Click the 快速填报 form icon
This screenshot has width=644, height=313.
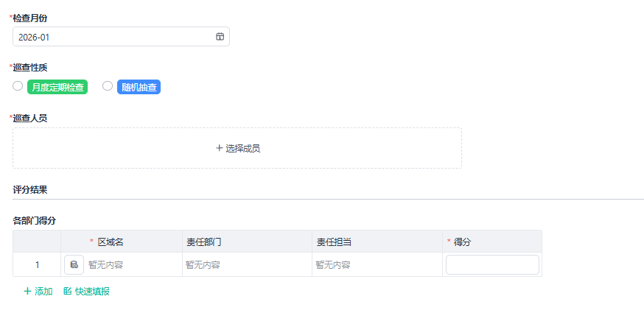68,292
